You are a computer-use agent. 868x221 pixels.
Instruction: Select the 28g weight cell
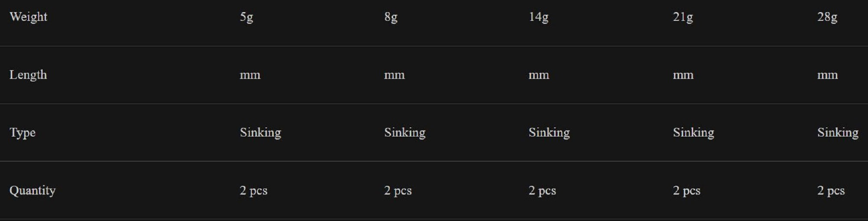coord(827,17)
